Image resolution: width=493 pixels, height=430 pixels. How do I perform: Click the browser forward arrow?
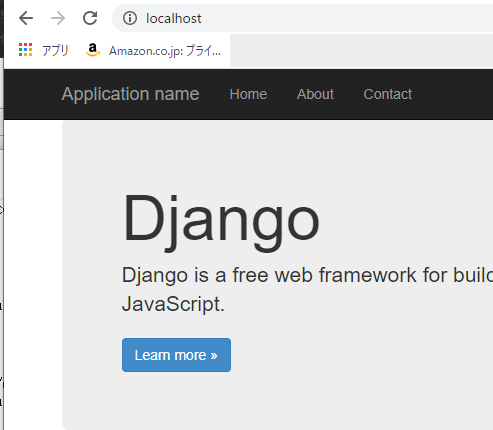click(58, 18)
